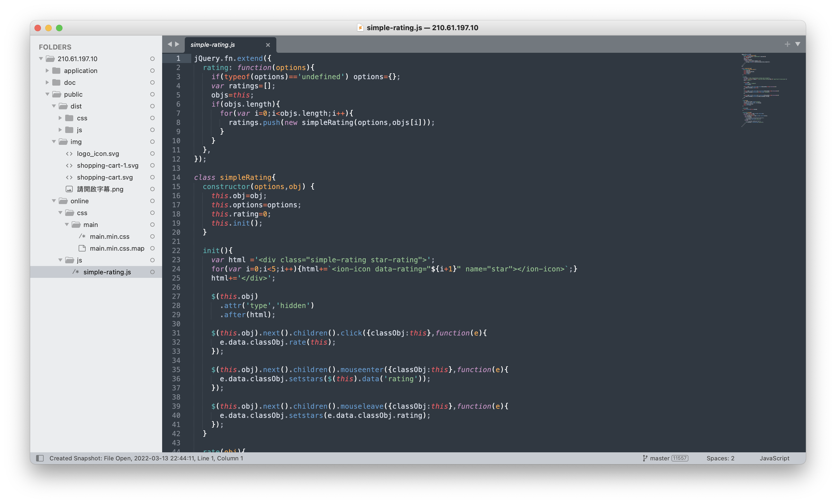Click the Created Snapshot status message
The width and height of the screenshot is (836, 504).
(146, 458)
